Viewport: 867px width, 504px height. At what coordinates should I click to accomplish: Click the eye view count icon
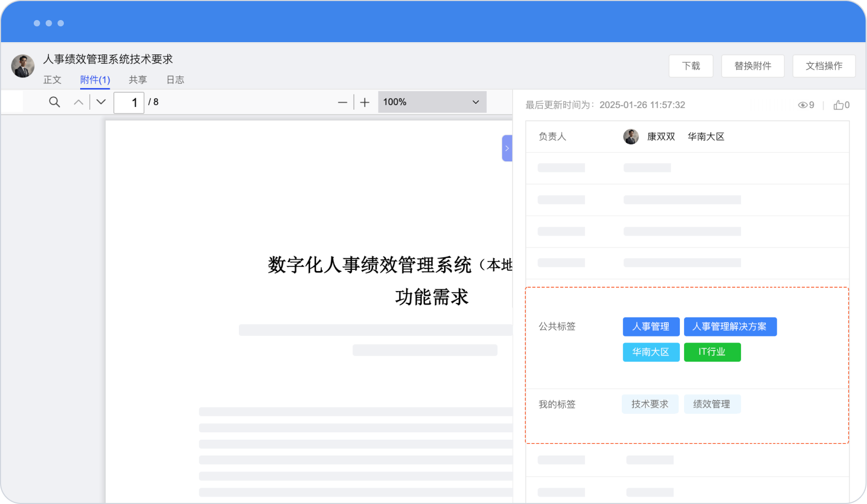tap(802, 105)
